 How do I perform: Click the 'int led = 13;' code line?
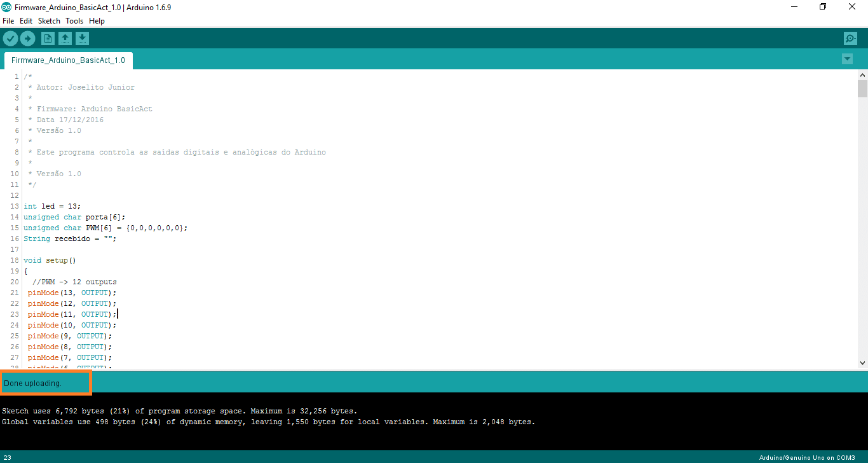tap(52, 206)
